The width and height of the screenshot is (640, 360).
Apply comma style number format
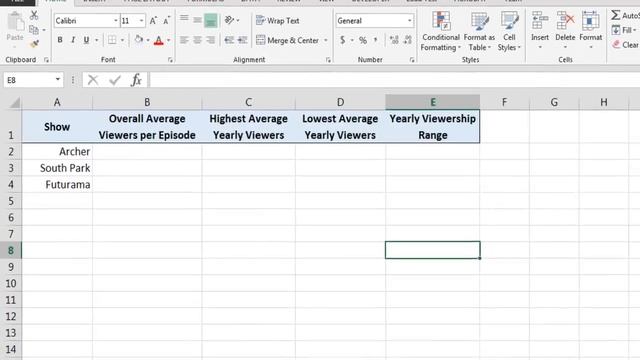376,40
